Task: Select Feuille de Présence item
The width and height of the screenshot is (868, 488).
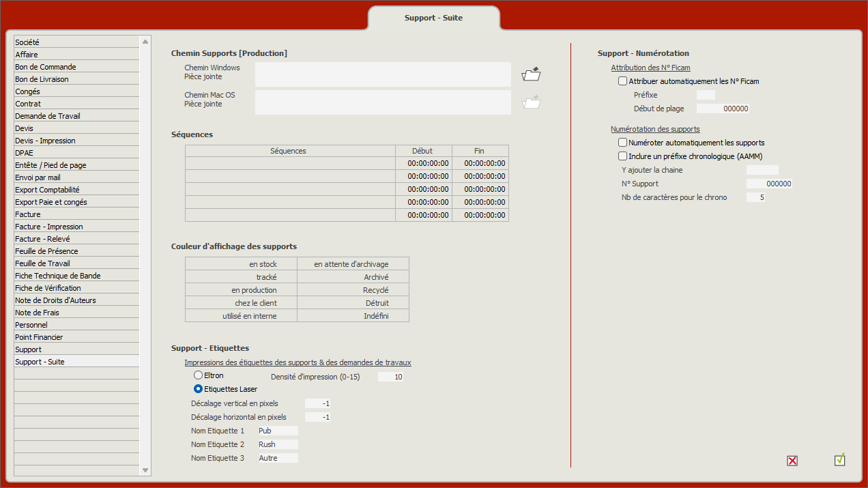Action: pyautogui.click(x=76, y=251)
